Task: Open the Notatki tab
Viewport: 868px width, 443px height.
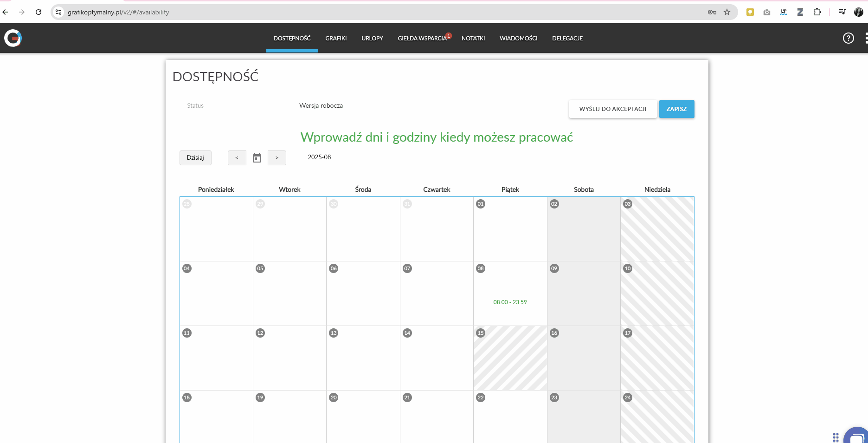Action: click(473, 38)
